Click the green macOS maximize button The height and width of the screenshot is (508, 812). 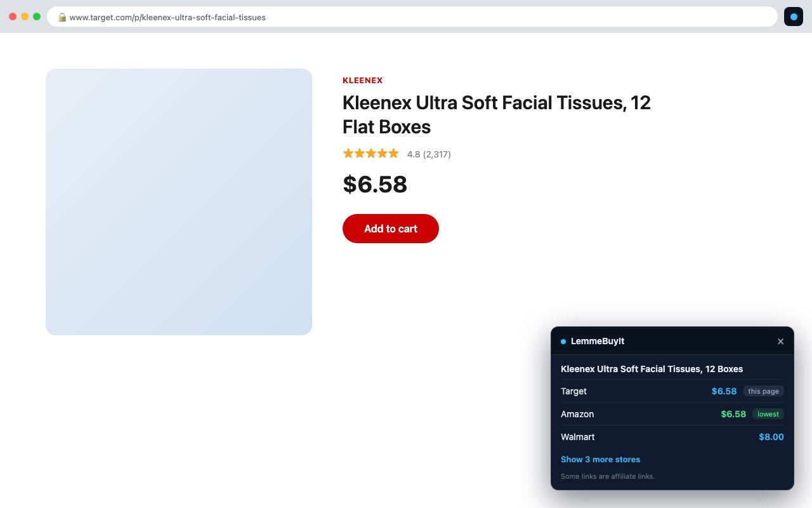point(37,17)
